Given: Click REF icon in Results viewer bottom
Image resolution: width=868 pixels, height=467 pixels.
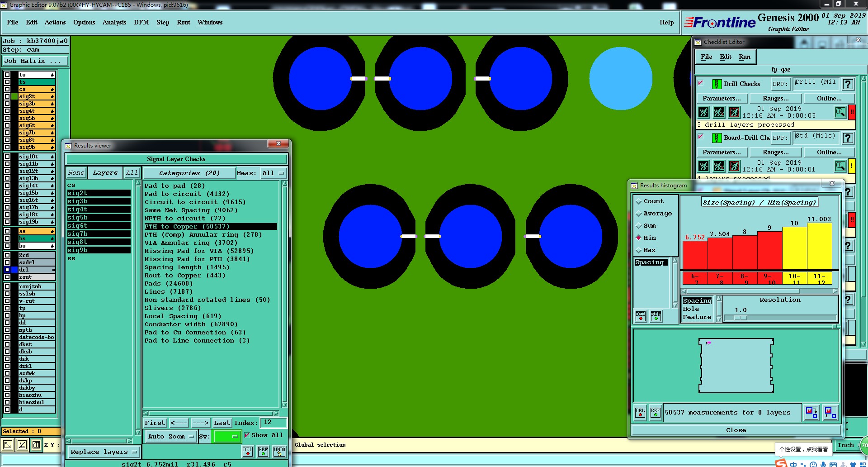Looking at the screenshot, I should point(263,451).
